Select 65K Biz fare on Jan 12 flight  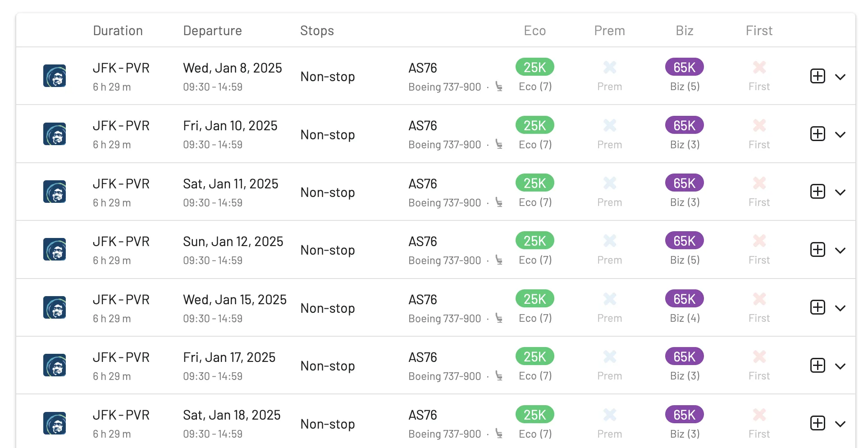tap(684, 241)
